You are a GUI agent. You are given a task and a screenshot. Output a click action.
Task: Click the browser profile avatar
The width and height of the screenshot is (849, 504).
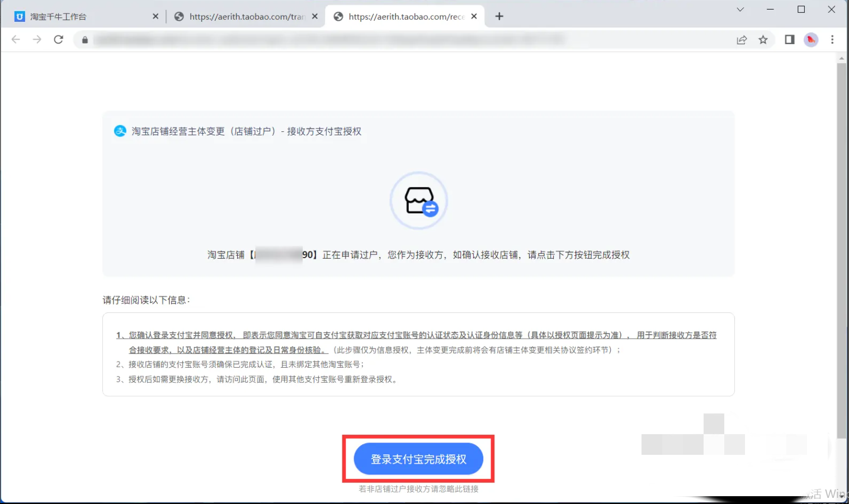click(810, 40)
